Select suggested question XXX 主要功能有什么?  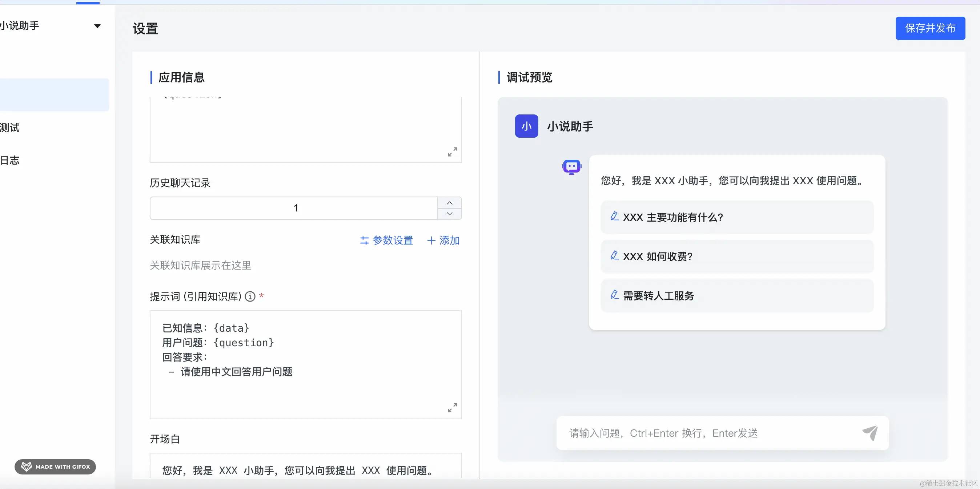pos(737,217)
